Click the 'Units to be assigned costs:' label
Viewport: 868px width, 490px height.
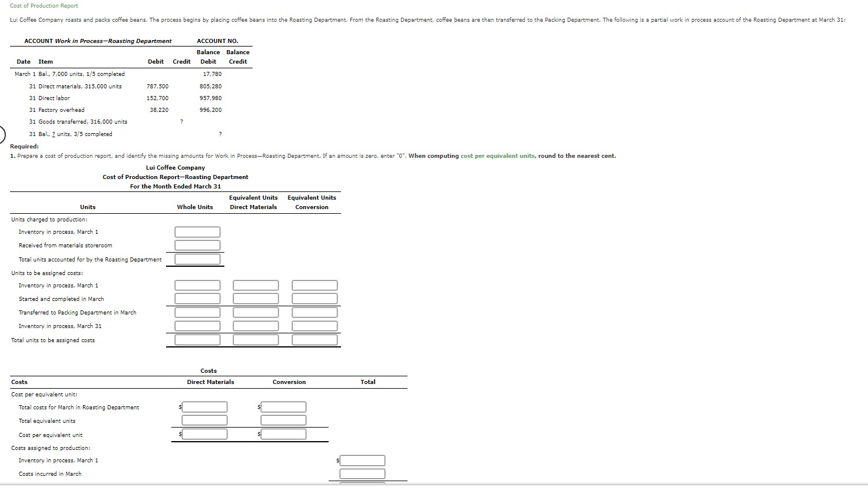[x=47, y=273]
